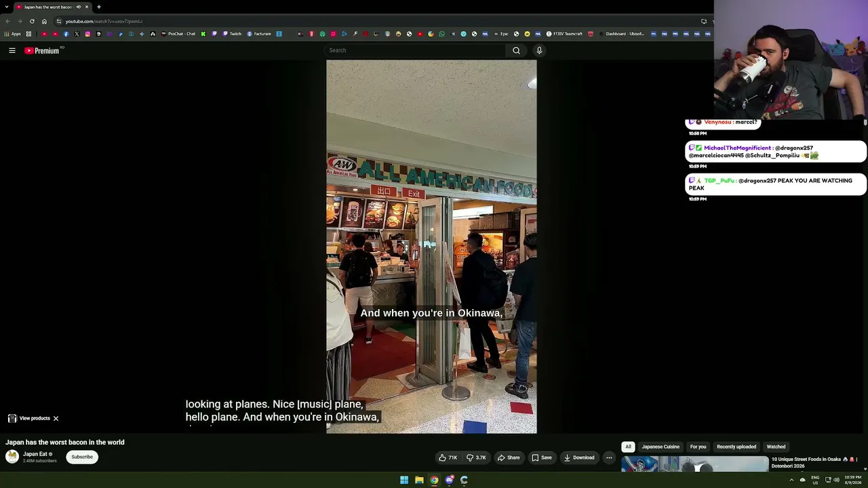Select the Japanese Cuisine chip

point(660,447)
